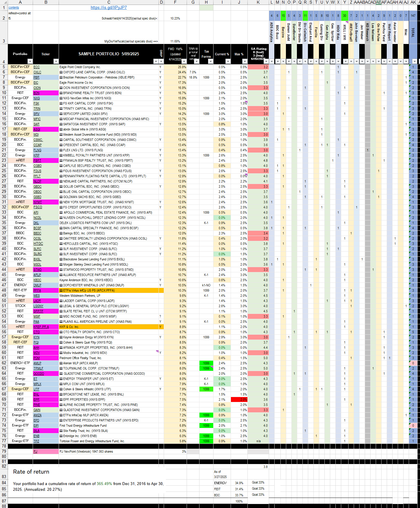Select the Tortoise Power and Energy Infrastructure Fund cell
420x508 pixels.
109,441
